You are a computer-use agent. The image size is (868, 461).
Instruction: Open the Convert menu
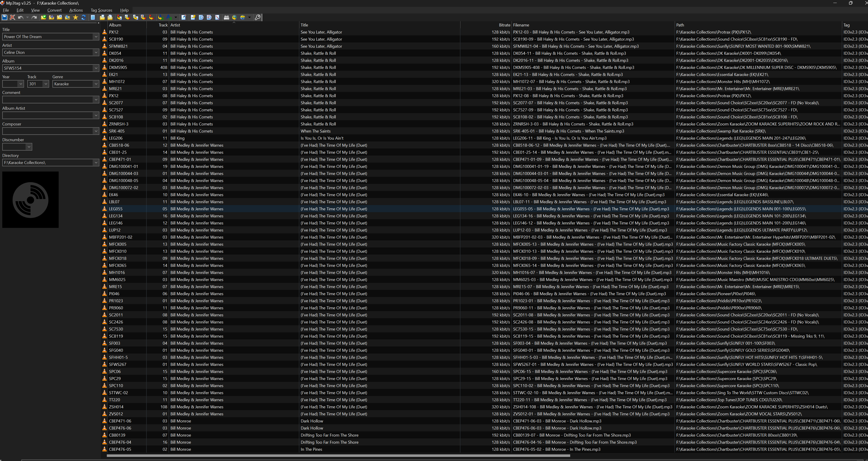point(54,10)
